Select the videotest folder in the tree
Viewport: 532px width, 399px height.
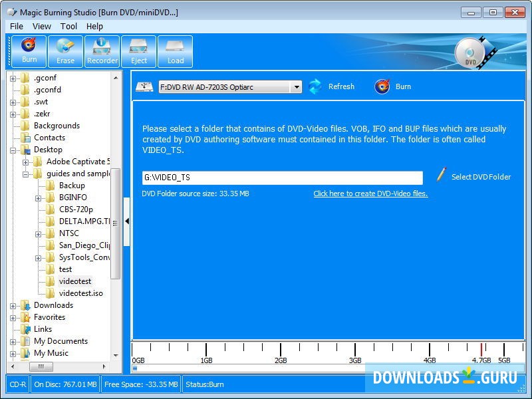click(74, 281)
